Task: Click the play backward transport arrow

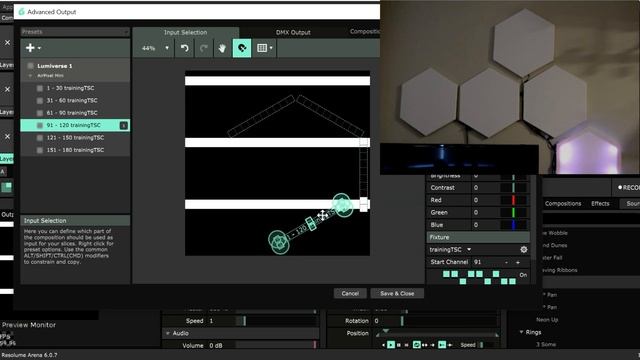Action: (383, 345)
